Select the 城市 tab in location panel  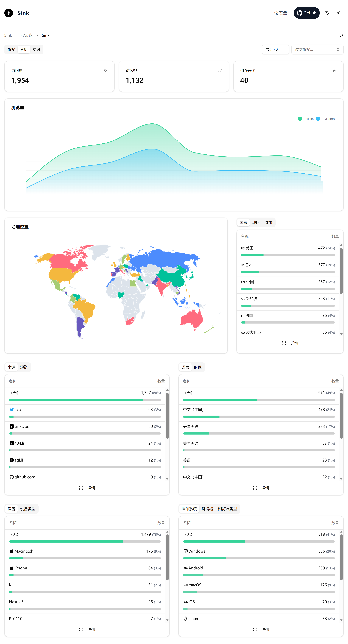tap(268, 222)
